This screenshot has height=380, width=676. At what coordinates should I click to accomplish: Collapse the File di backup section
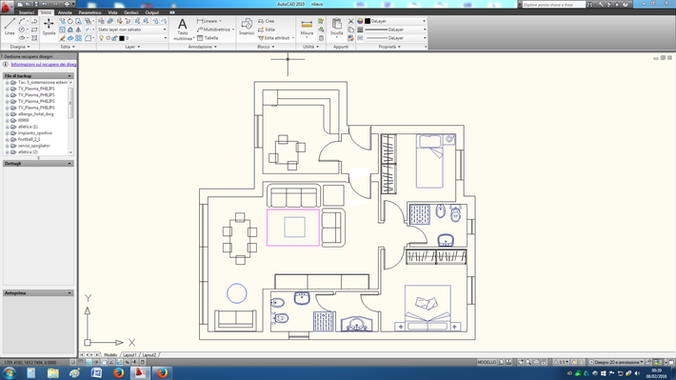(x=70, y=76)
